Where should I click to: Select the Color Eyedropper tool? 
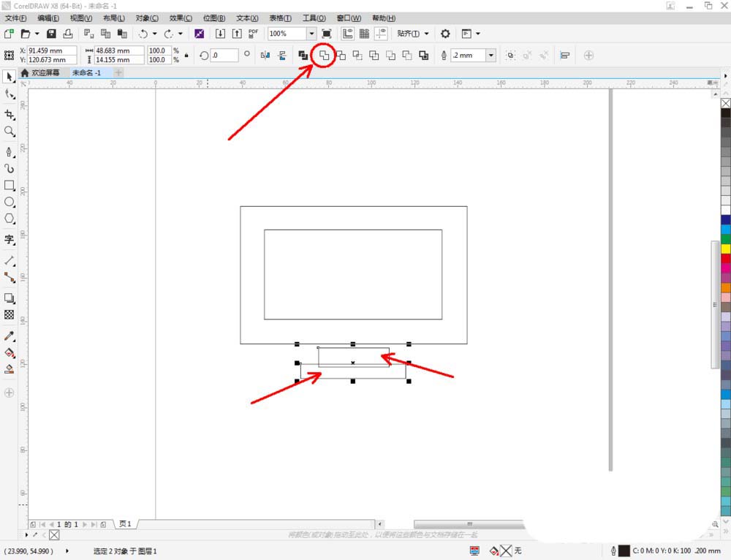click(10, 336)
